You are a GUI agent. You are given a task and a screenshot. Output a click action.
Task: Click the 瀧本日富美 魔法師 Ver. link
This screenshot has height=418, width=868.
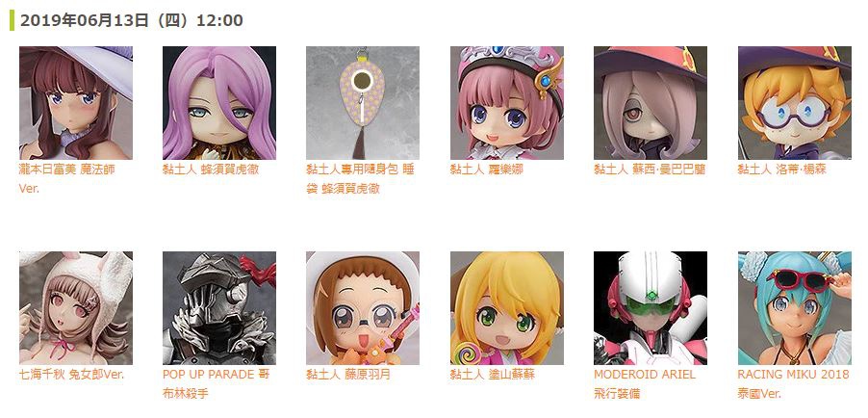67,179
